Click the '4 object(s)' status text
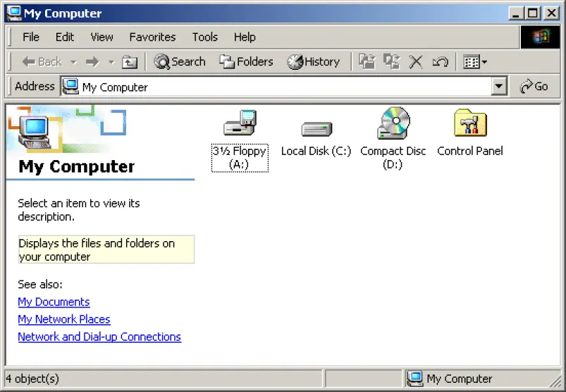 point(32,379)
